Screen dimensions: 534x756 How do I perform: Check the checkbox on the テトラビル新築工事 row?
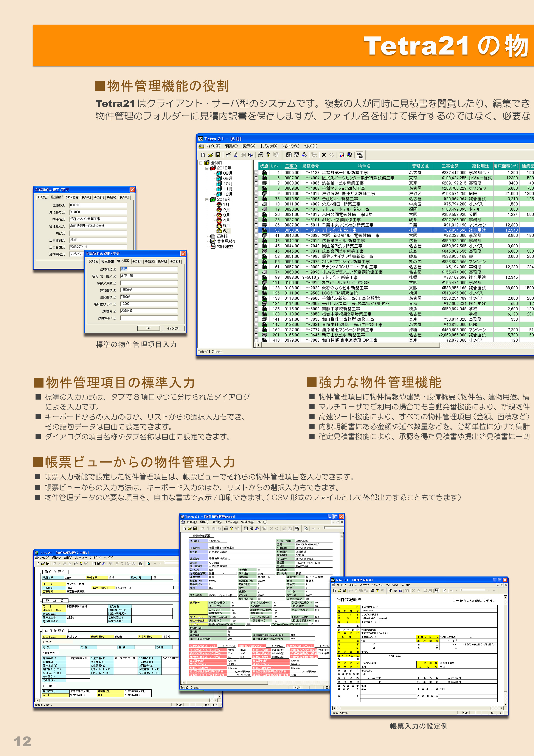pos(256,231)
